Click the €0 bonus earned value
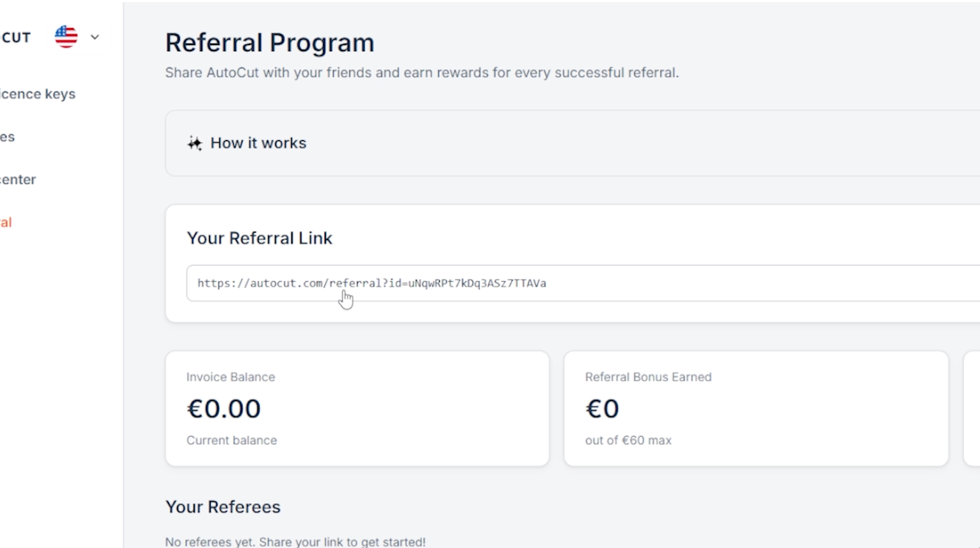 pos(602,408)
